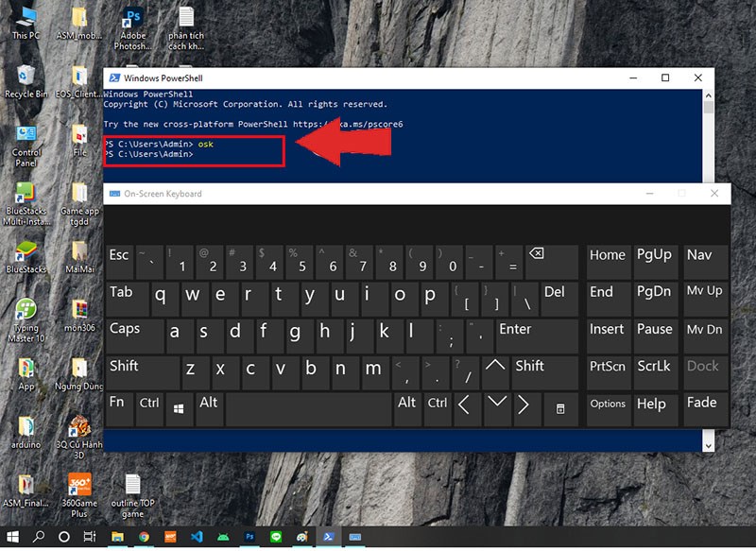Click the Fade key on keyboard
This screenshot has height=551, width=756.
[x=706, y=409]
